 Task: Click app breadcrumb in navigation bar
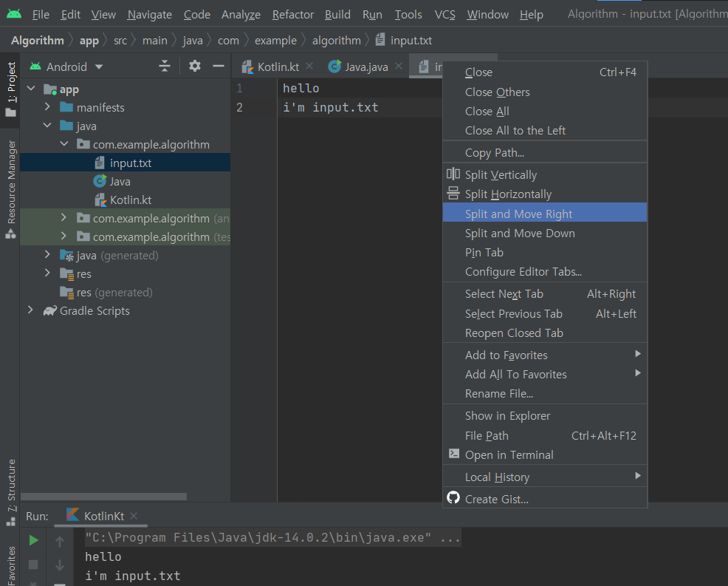tap(89, 41)
